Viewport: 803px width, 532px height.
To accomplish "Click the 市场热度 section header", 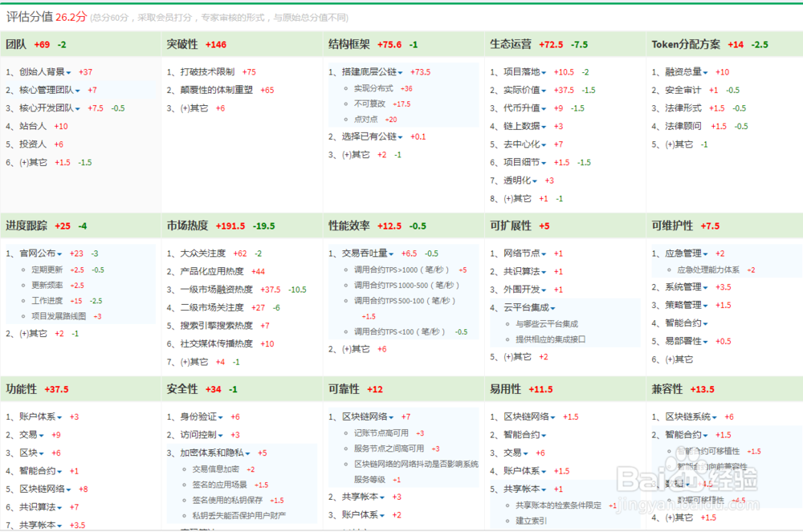I will point(187,225).
